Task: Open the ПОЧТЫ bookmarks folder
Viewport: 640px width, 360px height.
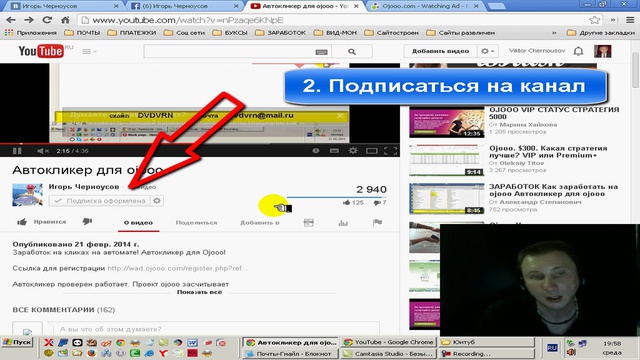Action: click(x=83, y=33)
